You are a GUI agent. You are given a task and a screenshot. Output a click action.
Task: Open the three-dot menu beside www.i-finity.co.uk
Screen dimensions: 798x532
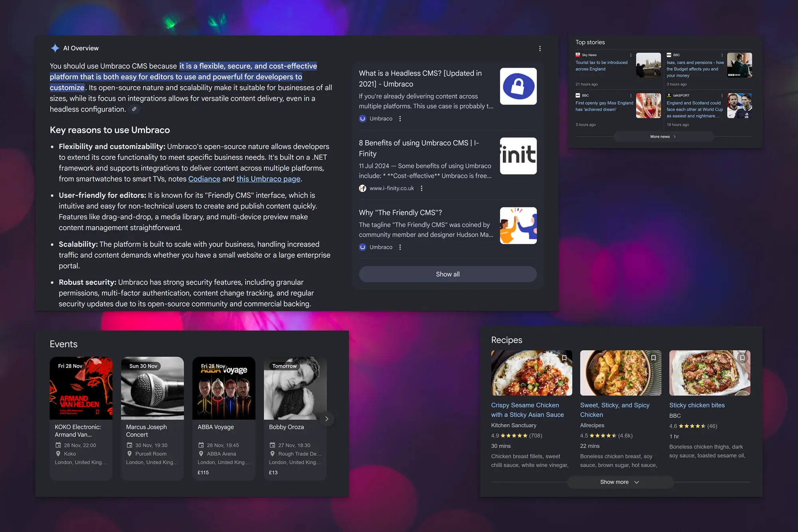[422, 188]
